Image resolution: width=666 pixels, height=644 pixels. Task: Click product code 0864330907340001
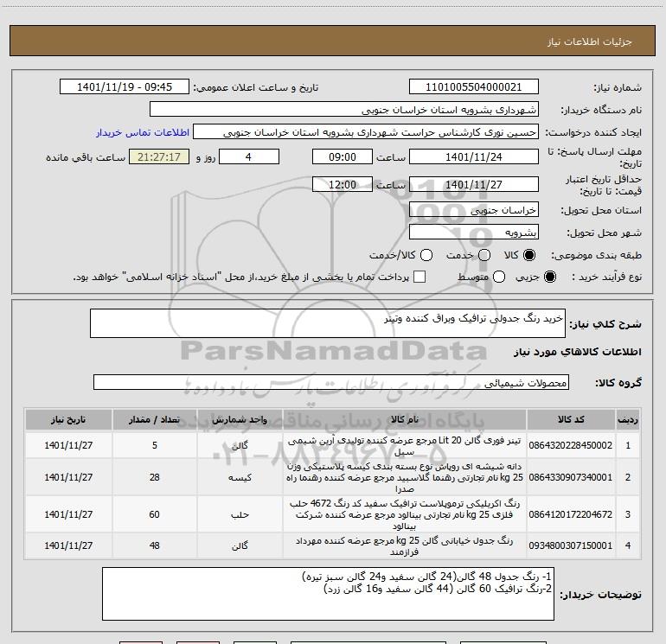[571, 477]
